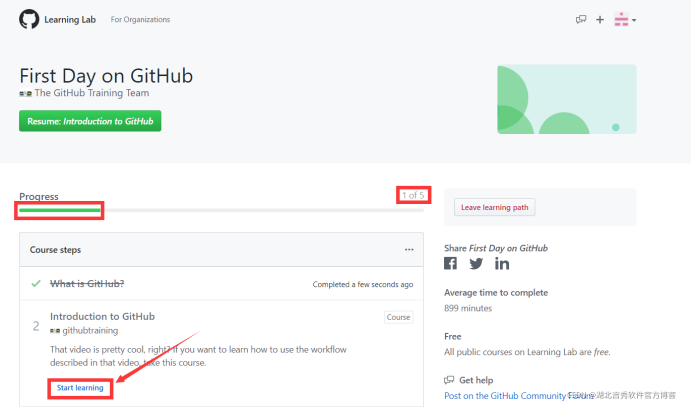691x408 pixels.
Task: Click the Course steps header
Action: [x=56, y=250]
